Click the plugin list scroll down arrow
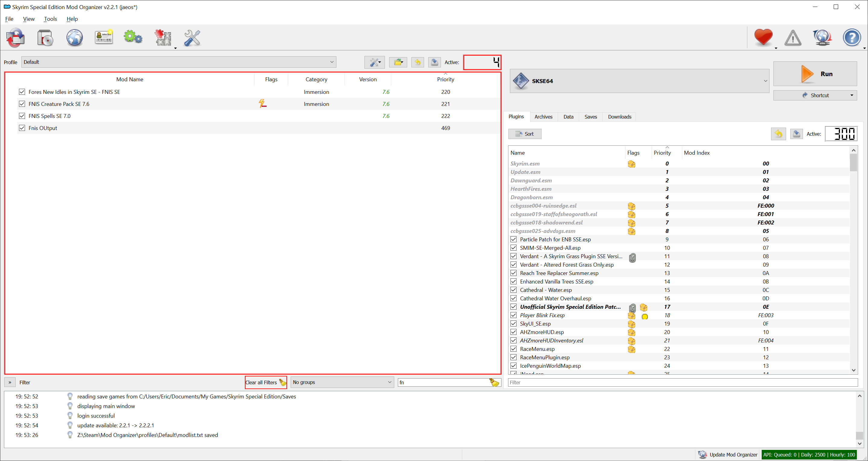868x461 pixels. (x=854, y=370)
